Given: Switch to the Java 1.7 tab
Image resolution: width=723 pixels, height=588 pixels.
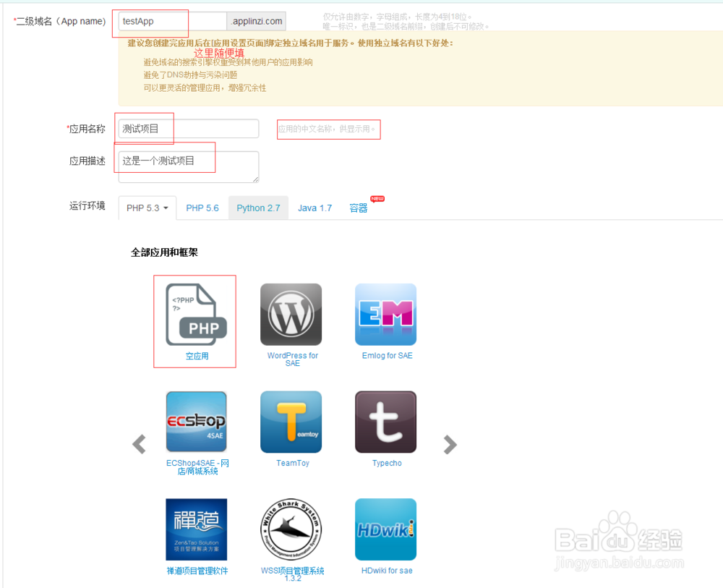Looking at the screenshot, I should click(x=315, y=208).
